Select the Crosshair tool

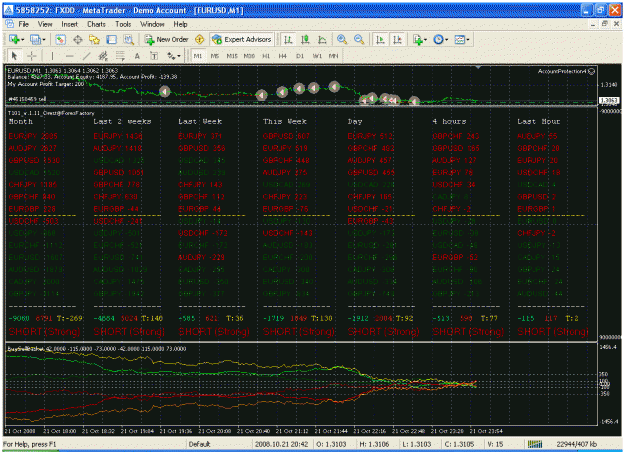tap(31, 56)
